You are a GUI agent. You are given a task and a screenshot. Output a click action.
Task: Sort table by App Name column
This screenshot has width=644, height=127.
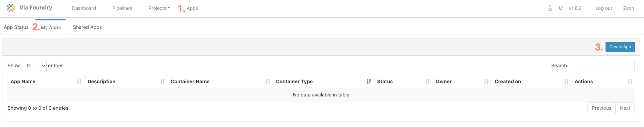[x=46, y=81]
